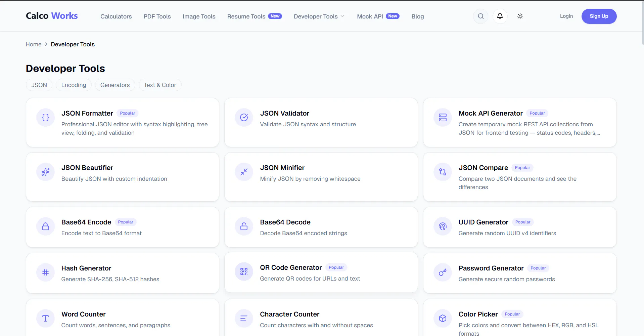Image resolution: width=644 pixels, height=336 pixels.
Task: Open the JSON Minifier title
Action: point(282,168)
